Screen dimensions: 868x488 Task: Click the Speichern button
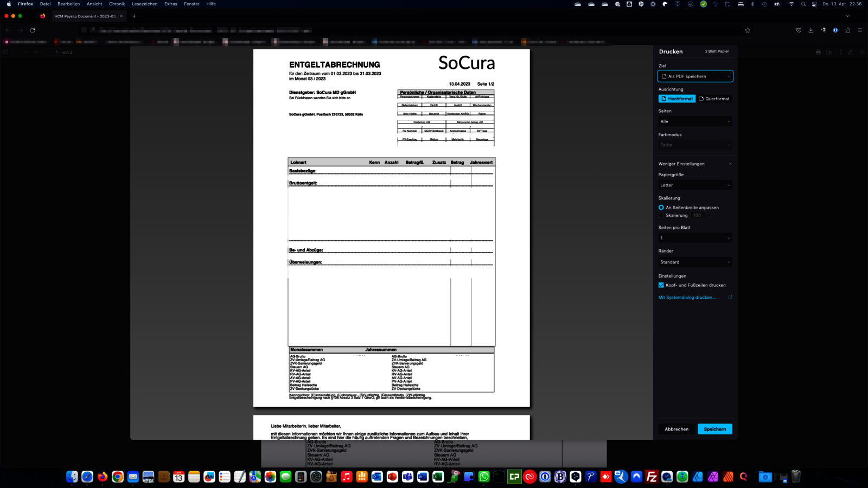coord(714,429)
